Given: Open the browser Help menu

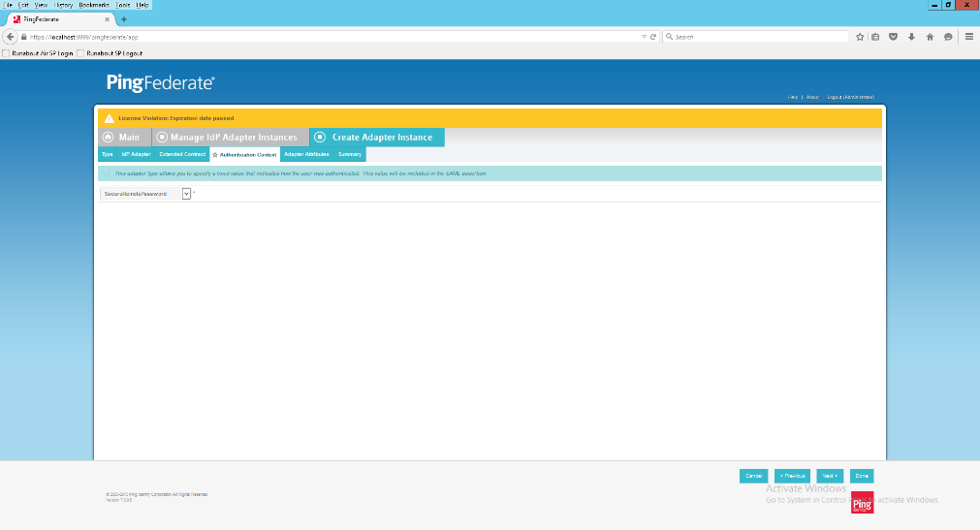Looking at the screenshot, I should pos(142,5).
